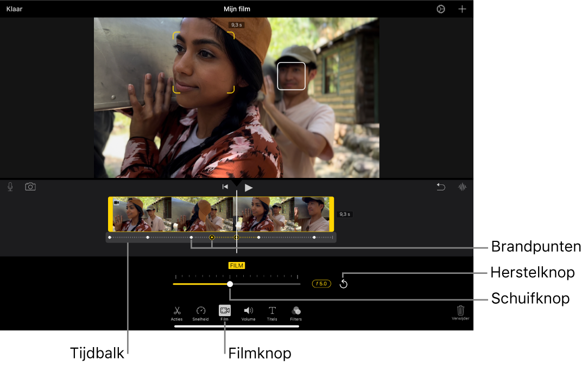Start voiceover with microphone icon
Image resolution: width=588 pixels, height=365 pixels.
pyautogui.click(x=10, y=187)
